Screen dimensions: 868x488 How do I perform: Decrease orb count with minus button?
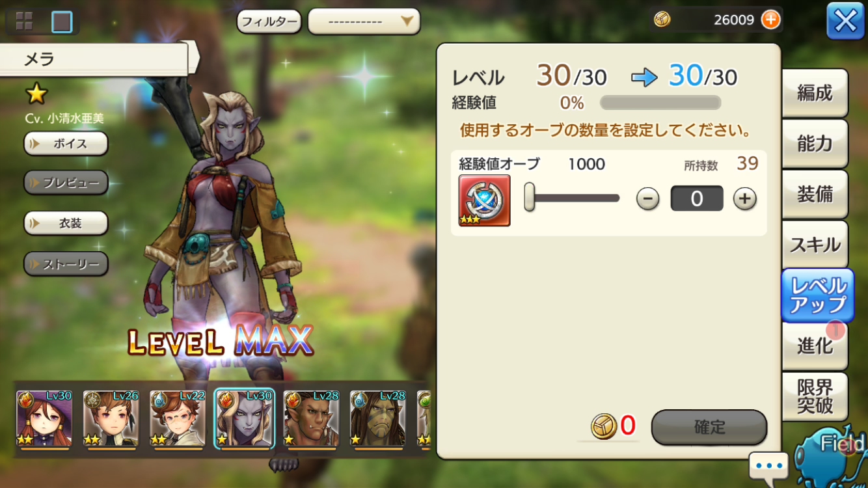point(647,199)
